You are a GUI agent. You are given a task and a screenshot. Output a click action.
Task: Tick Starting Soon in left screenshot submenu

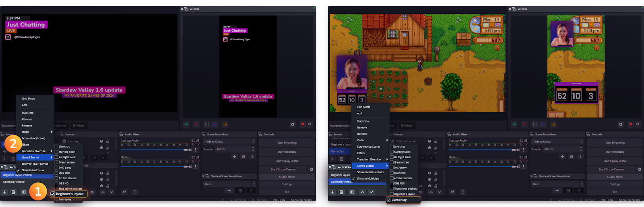point(56,152)
